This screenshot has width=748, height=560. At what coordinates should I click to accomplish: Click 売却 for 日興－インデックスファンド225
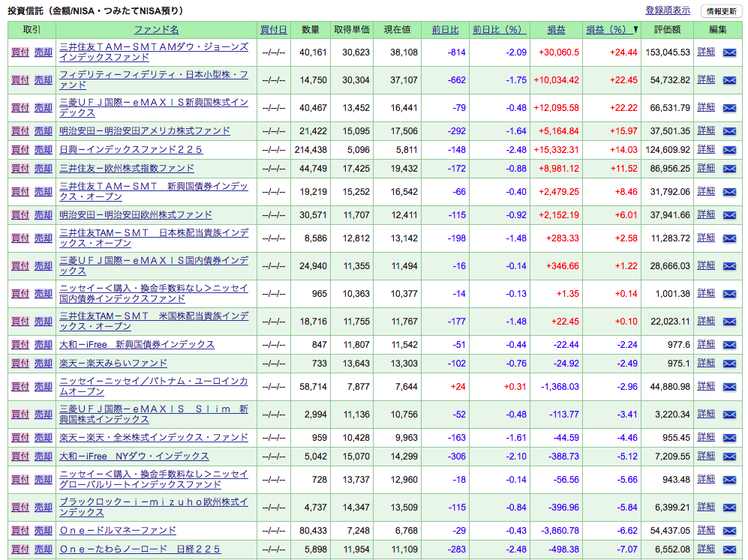[43, 150]
